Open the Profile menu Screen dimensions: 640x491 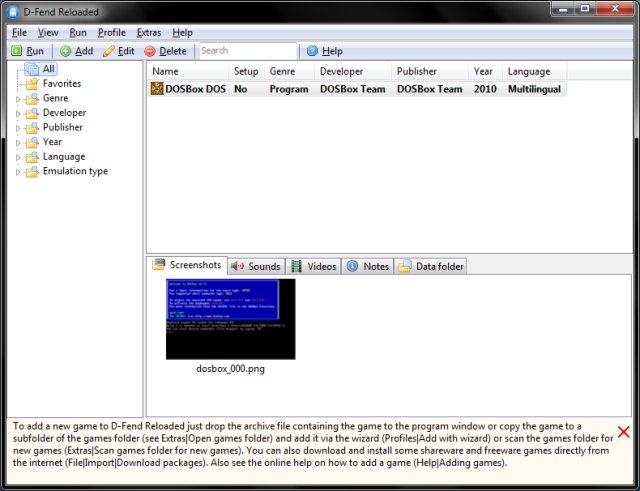(112, 32)
